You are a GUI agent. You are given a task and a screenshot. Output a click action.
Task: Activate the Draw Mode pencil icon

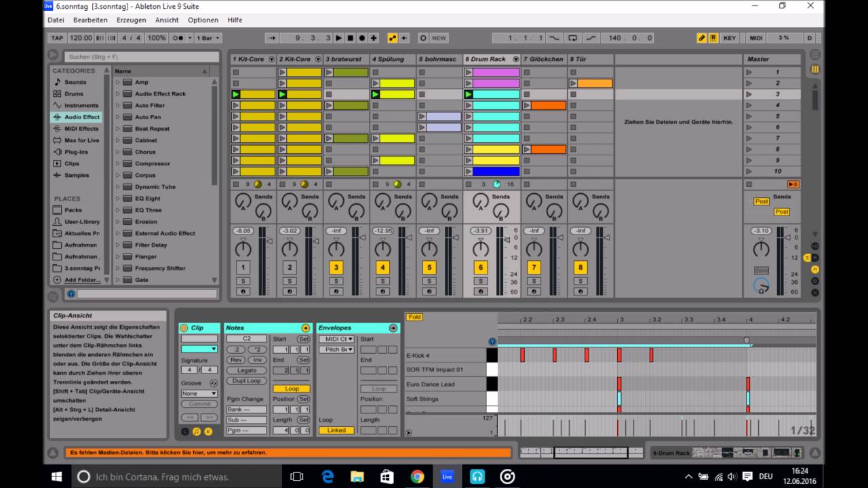point(702,38)
